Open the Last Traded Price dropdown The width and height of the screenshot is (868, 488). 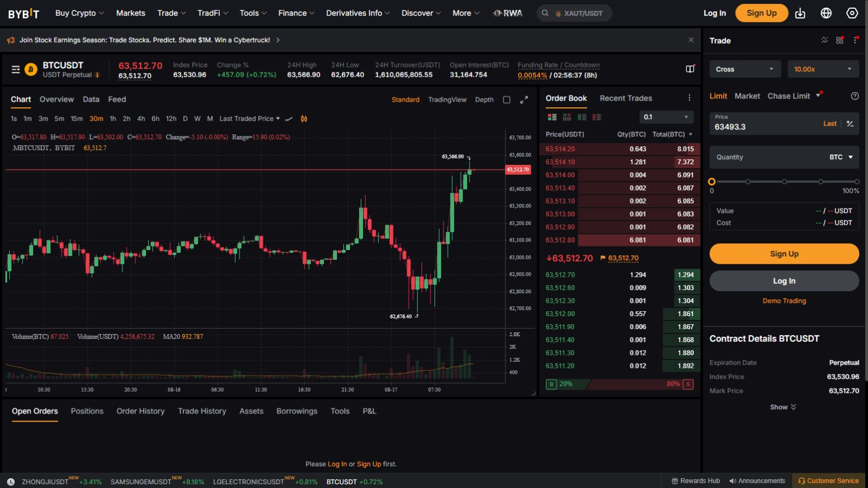pyautogui.click(x=250, y=119)
